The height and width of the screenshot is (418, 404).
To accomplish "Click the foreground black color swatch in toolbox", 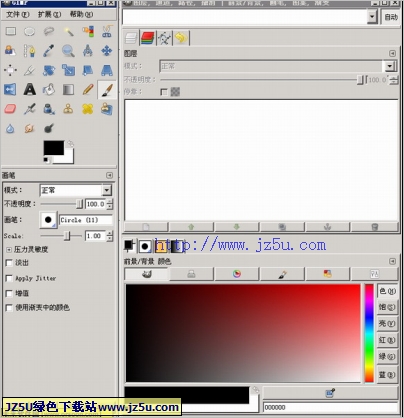I will (54, 148).
